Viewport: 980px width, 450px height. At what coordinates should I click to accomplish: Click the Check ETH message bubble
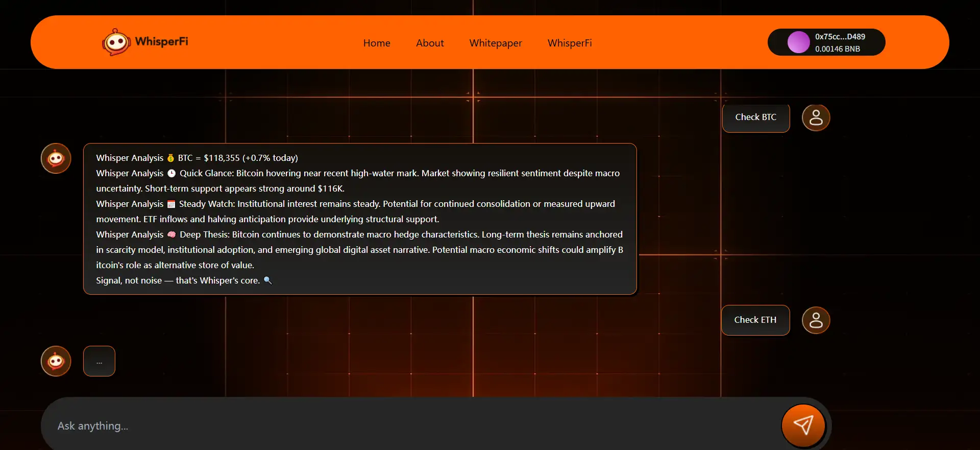pyautogui.click(x=755, y=320)
